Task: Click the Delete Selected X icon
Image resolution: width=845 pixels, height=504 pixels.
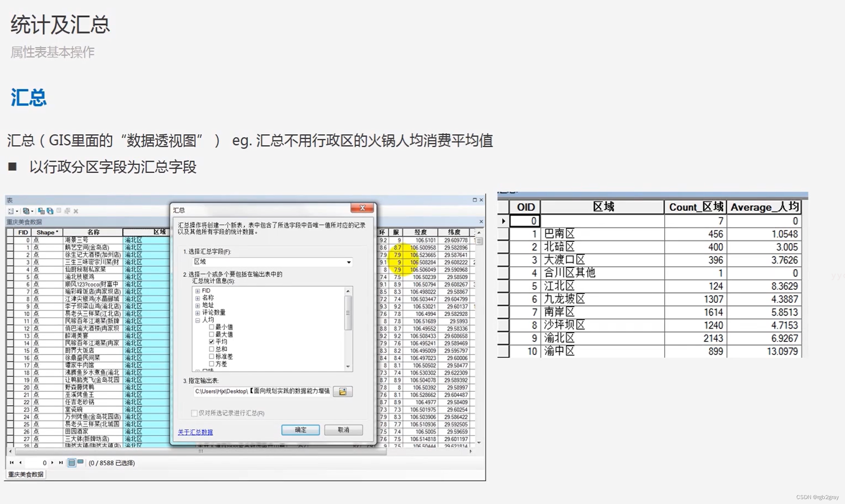Action: click(x=76, y=211)
